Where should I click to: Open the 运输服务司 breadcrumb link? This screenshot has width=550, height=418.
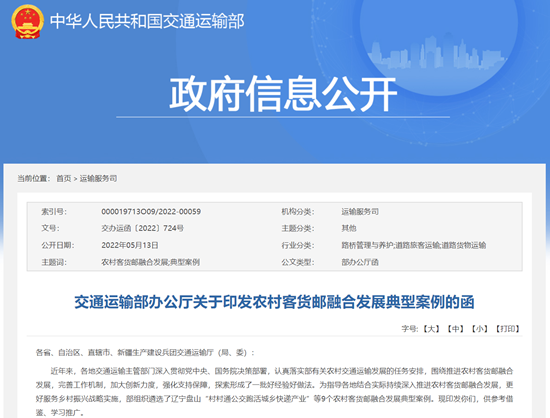(x=98, y=178)
